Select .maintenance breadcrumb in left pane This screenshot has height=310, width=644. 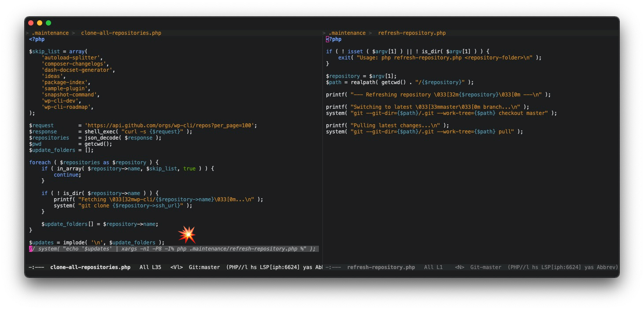[x=50, y=33]
